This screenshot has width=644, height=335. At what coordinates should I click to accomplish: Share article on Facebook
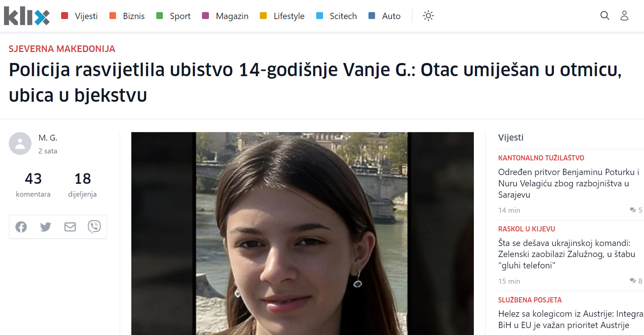tap(21, 227)
